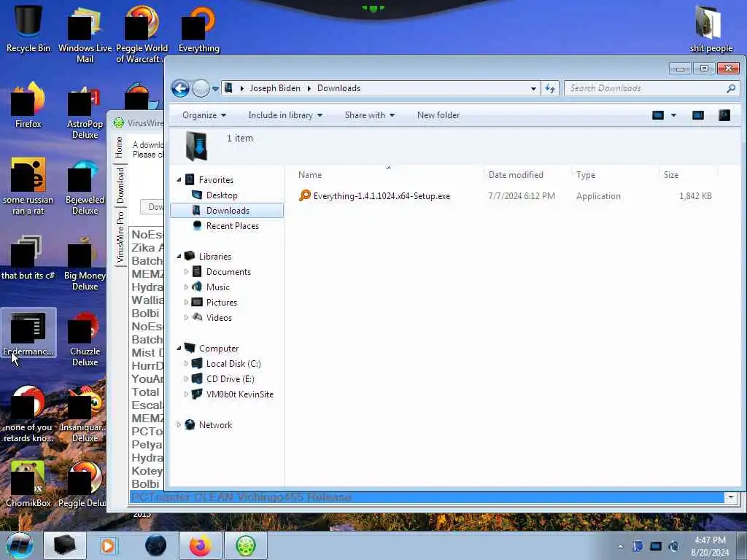Select Insaniquarium Deluxe desktop icon
Screen dimensions: 747x560
(85, 414)
